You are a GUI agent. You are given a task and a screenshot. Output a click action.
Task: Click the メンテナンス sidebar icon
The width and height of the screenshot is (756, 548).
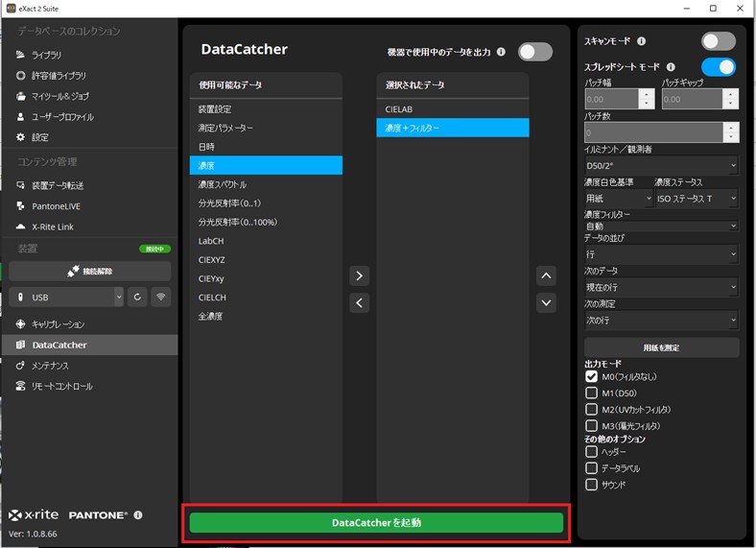pos(21,366)
